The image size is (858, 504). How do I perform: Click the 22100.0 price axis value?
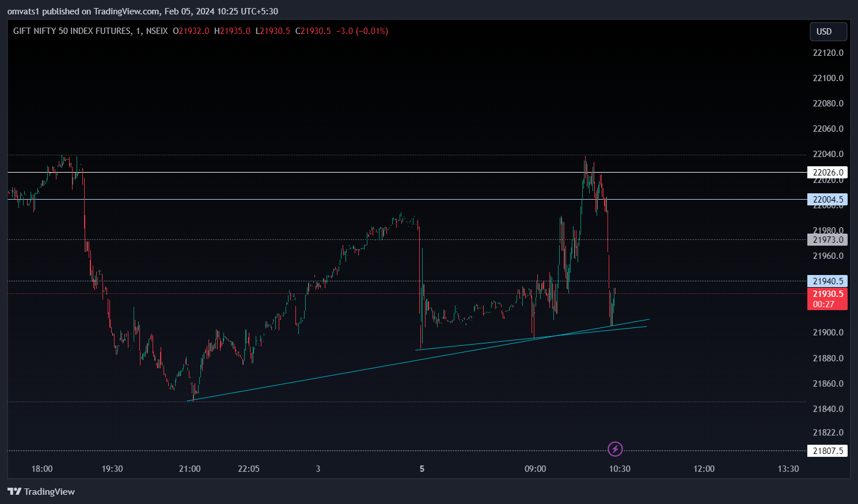pyautogui.click(x=828, y=78)
